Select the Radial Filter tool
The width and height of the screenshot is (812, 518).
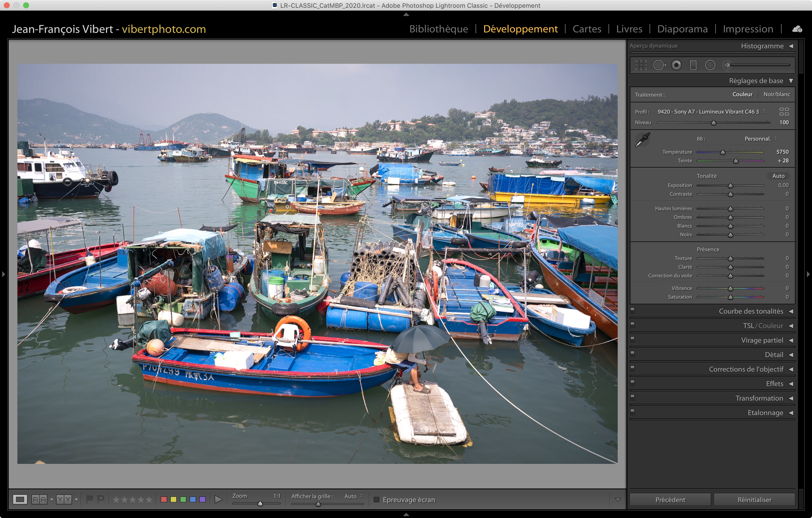pyautogui.click(x=710, y=65)
